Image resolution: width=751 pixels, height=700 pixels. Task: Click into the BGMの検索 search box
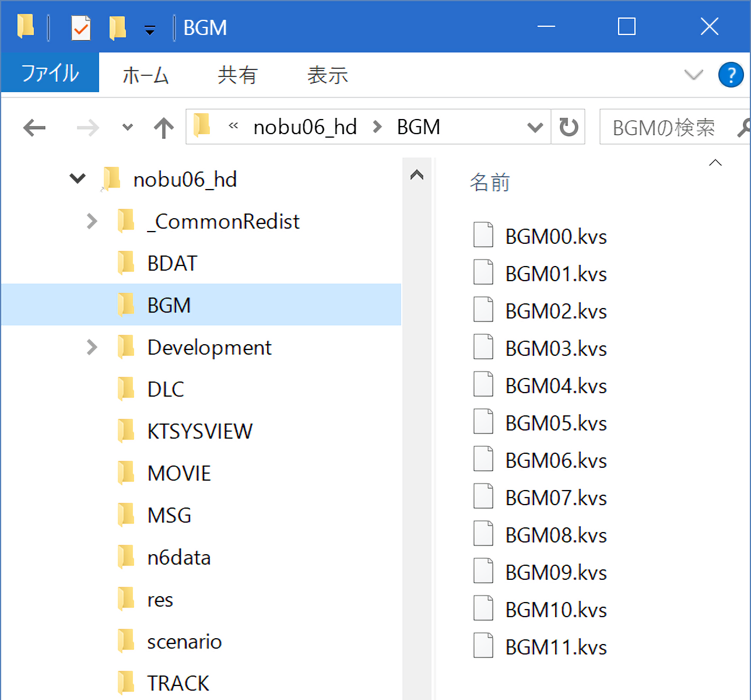coord(665,127)
